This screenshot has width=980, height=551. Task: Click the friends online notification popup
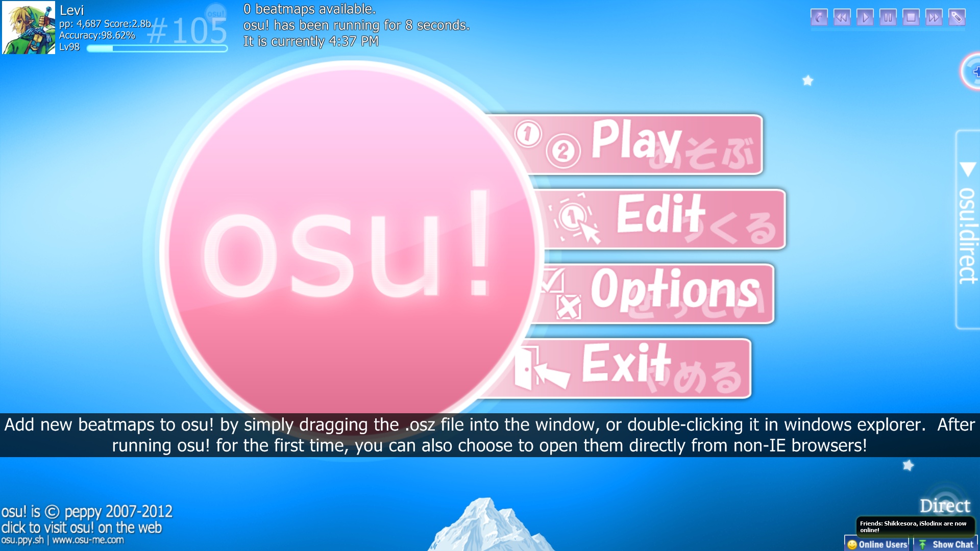click(x=915, y=527)
